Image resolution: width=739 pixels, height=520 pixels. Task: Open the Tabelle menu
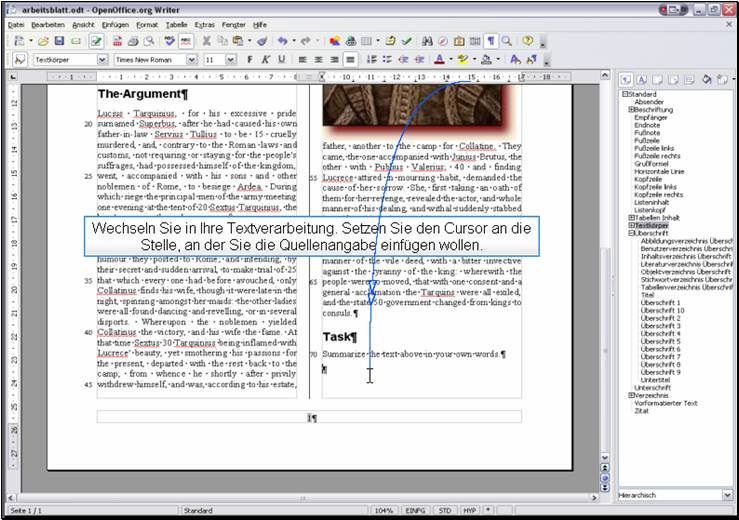pos(175,23)
